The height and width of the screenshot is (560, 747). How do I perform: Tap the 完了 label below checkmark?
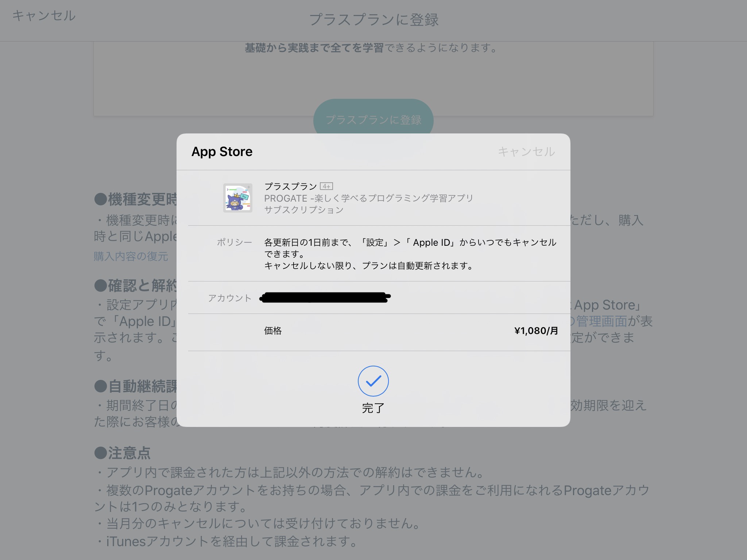[373, 408]
